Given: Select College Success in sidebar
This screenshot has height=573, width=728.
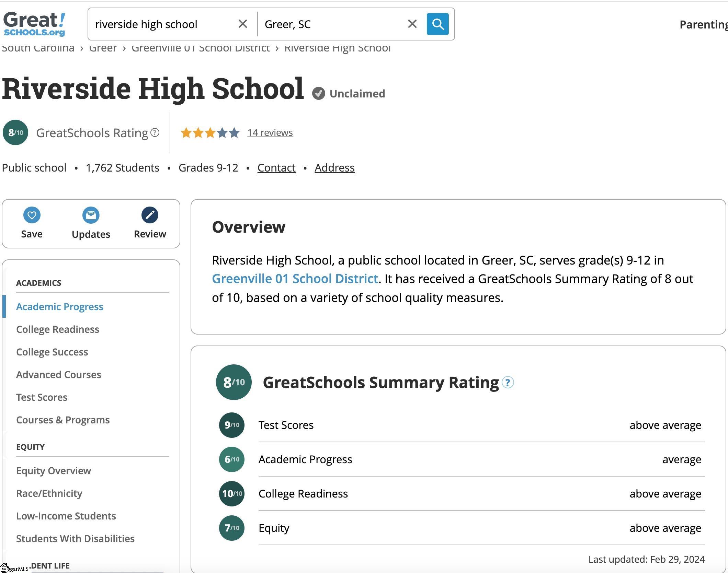Looking at the screenshot, I should [x=52, y=352].
